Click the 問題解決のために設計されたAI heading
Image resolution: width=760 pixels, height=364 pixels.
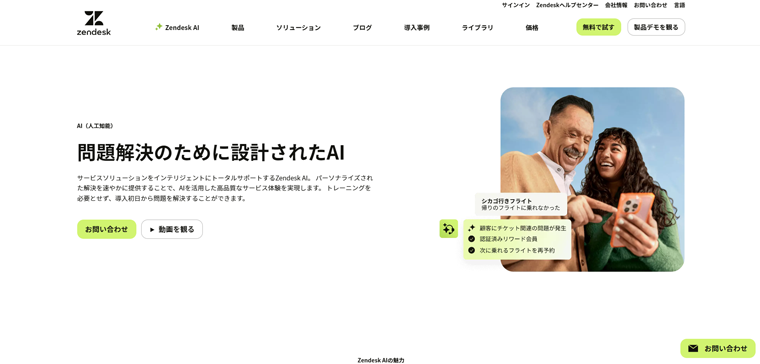[x=211, y=153]
